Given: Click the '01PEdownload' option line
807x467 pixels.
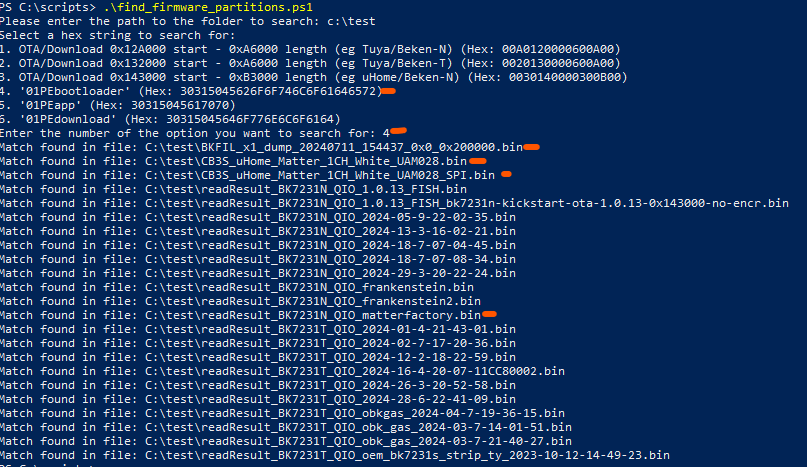Looking at the screenshot, I should point(170,119).
